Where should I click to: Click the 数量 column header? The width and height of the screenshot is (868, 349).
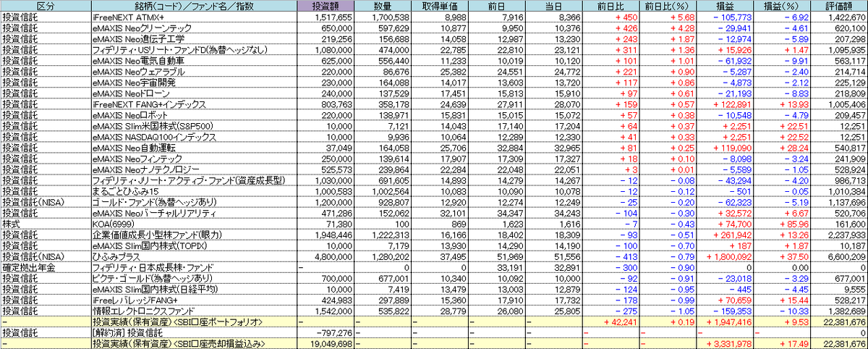[382, 5]
